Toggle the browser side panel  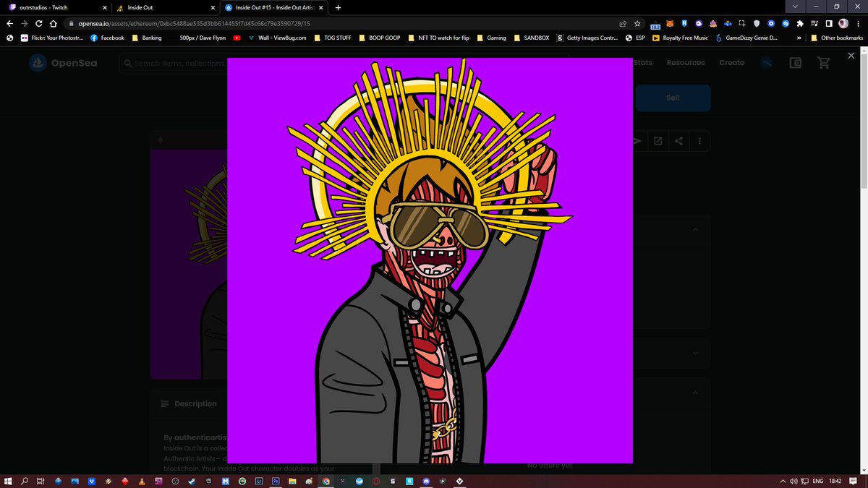click(829, 23)
